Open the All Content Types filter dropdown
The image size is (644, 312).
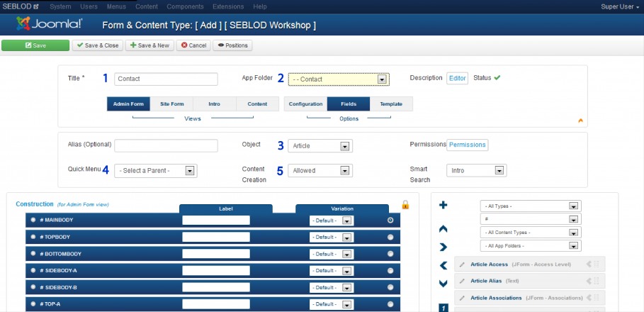[x=531, y=233]
